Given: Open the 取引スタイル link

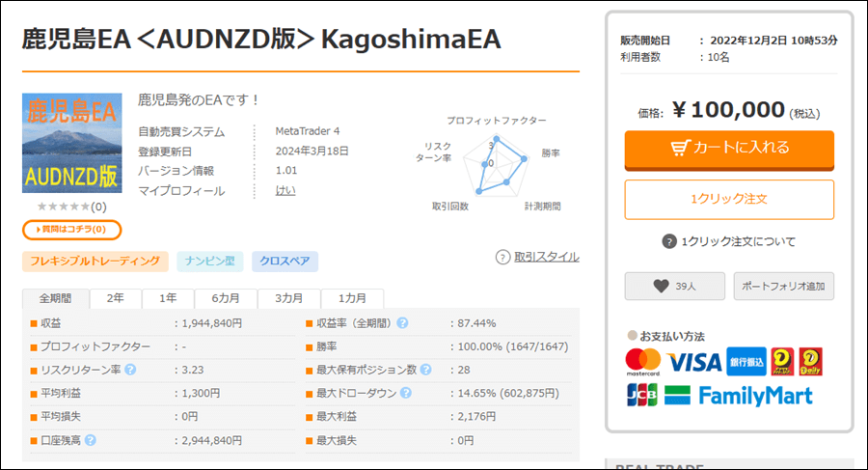Looking at the screenshot, I should pyautogui.click(x=547, y=257).
